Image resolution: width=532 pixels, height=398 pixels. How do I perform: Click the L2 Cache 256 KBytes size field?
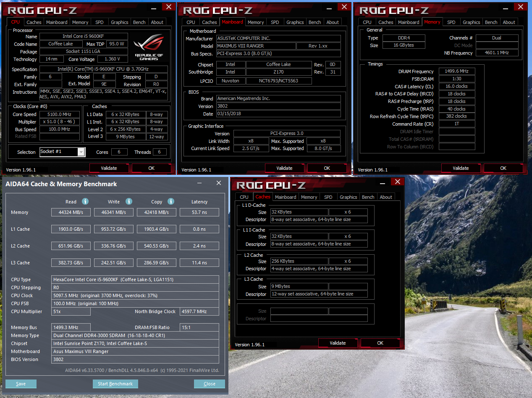(x=299, y=261)
